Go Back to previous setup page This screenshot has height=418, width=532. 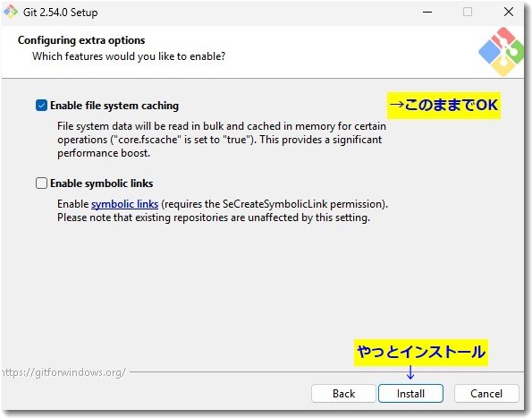343,394
